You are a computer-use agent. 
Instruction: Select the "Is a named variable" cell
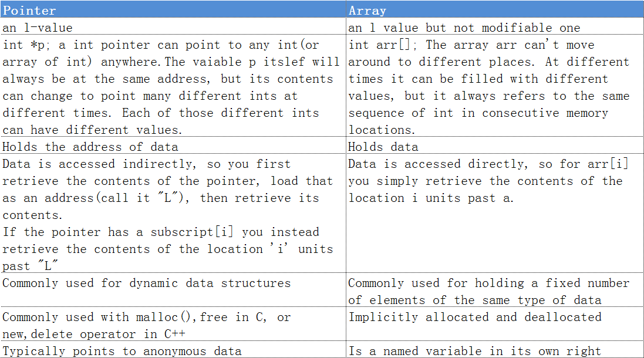[x=495, y=351]
